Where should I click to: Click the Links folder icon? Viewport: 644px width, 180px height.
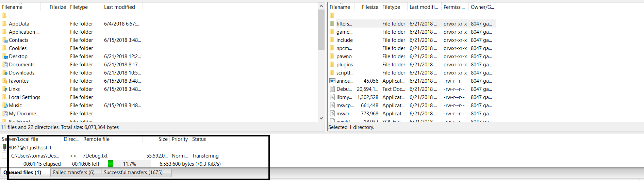tap(4, 89)
